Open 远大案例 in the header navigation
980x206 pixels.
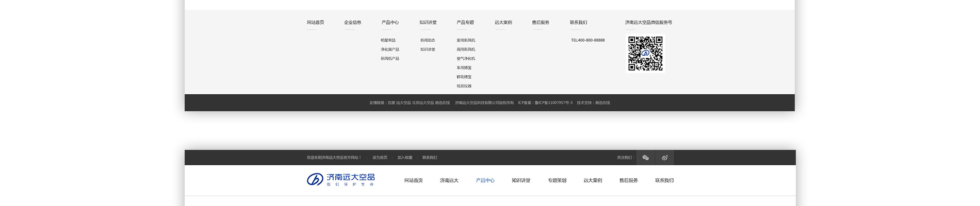[593, 181]
